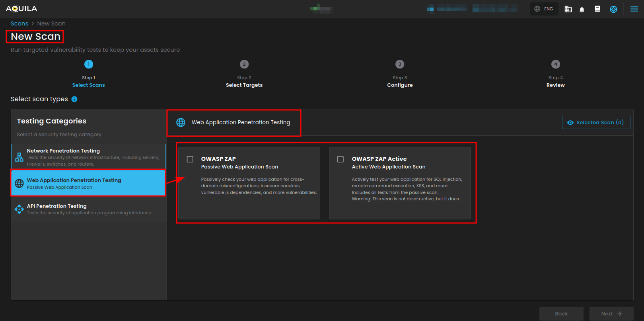The height and width of the screenshot is (321, 644).
Task: Click globe icon in Web Application header
Action: [181, 122]
